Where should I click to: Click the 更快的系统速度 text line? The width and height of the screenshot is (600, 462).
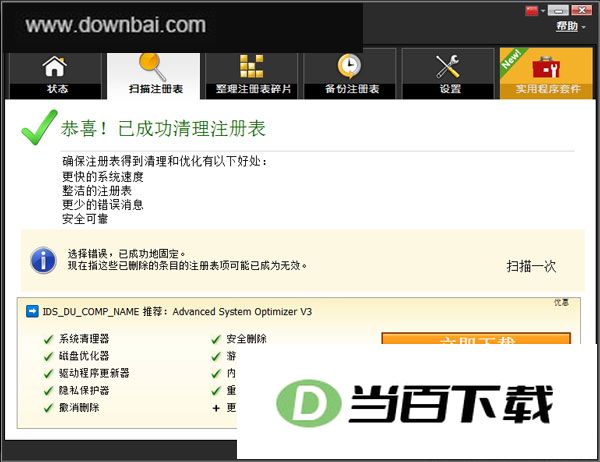(x=103, y=177)
